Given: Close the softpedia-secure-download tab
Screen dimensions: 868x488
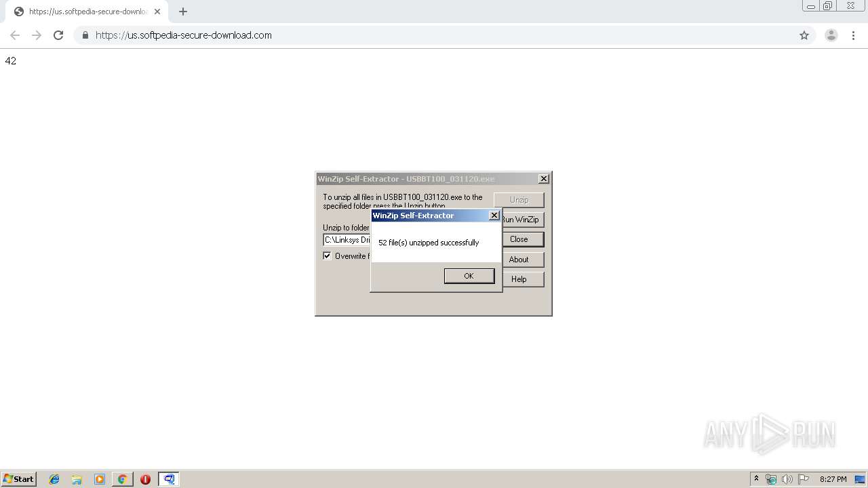Looking at the screenshot, I should click(157, 12).
